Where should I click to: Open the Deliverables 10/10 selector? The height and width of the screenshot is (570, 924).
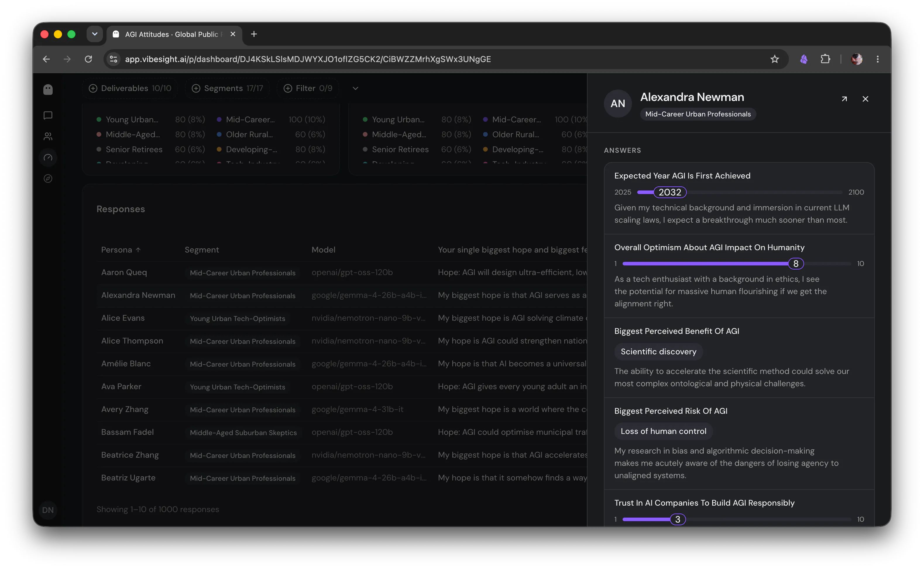tap(130, 88)
